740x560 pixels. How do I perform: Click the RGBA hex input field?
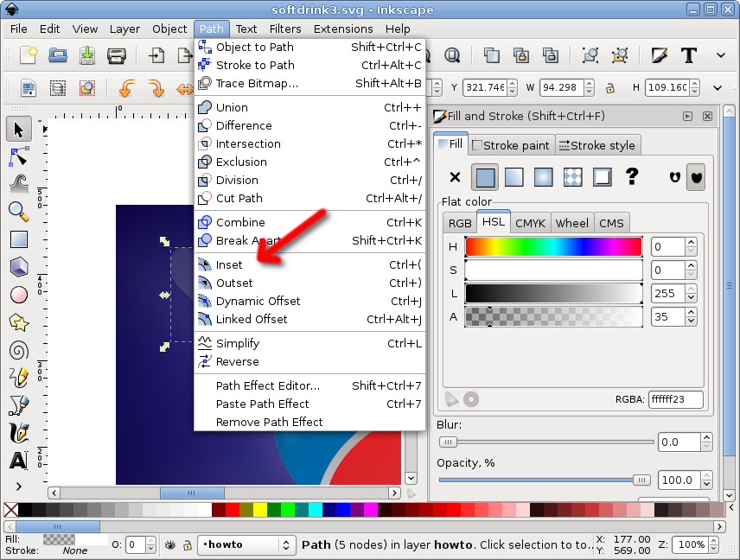point(676,399)
